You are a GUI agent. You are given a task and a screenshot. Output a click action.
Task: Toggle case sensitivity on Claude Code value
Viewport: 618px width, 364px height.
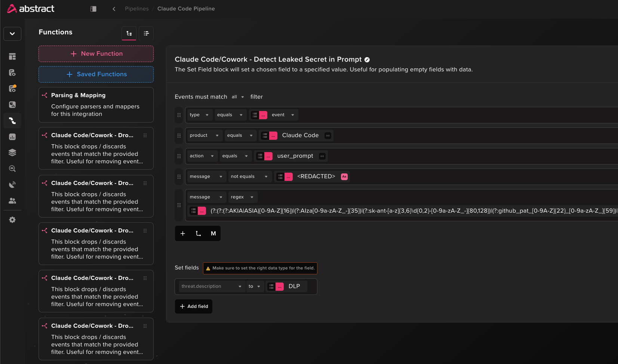(328, 135)
